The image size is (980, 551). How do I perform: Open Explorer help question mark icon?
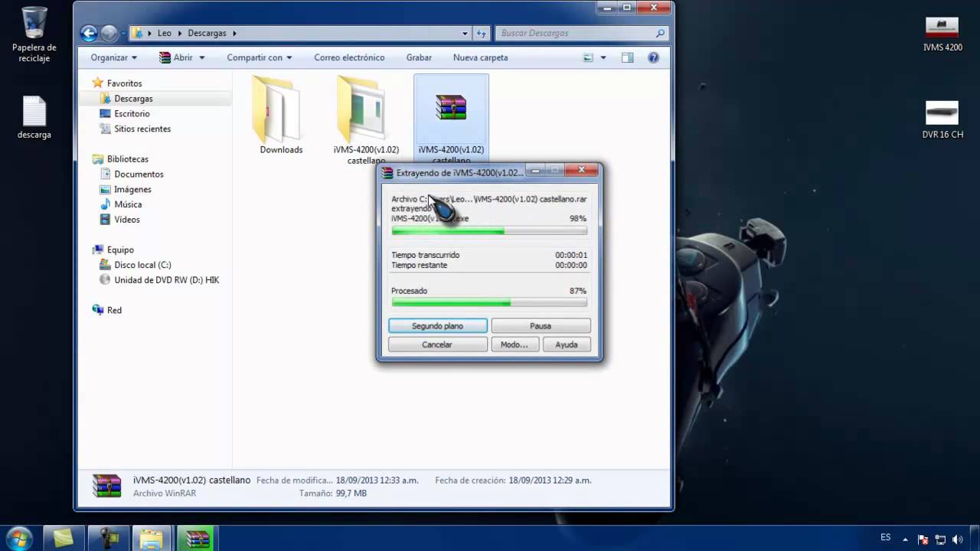tap(653, 57)
